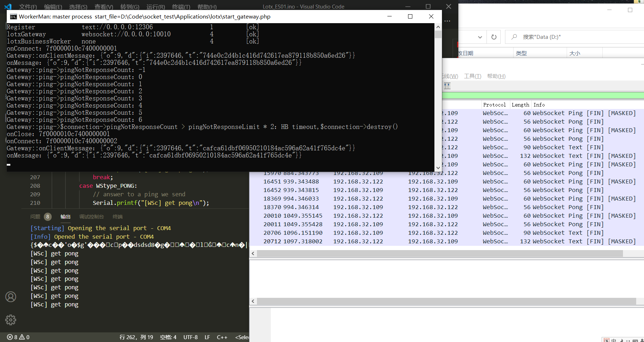
Task: Click Wireshark details pane horizontal scrollbar
Action: tap(446, 301)
